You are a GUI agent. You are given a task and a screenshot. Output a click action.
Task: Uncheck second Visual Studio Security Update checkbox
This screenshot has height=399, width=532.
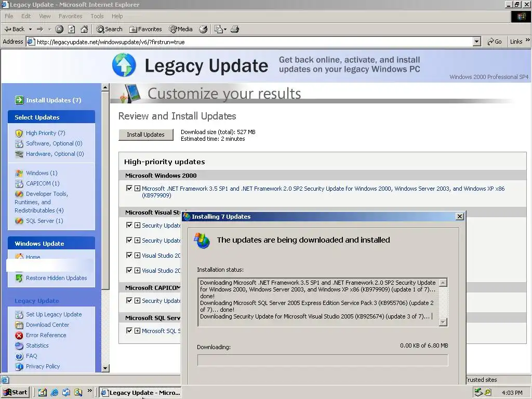coord(129,240)
